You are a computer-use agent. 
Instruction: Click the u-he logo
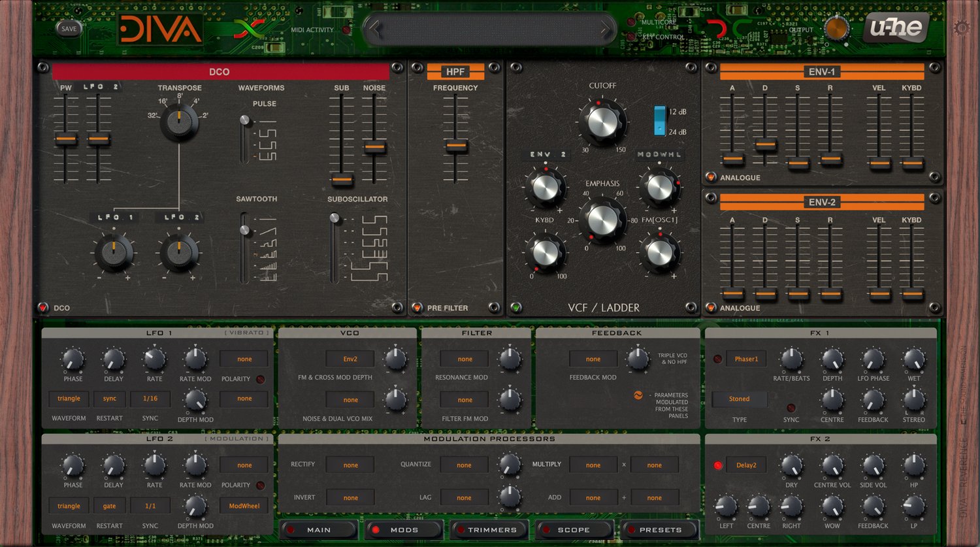tap(896, 27)
